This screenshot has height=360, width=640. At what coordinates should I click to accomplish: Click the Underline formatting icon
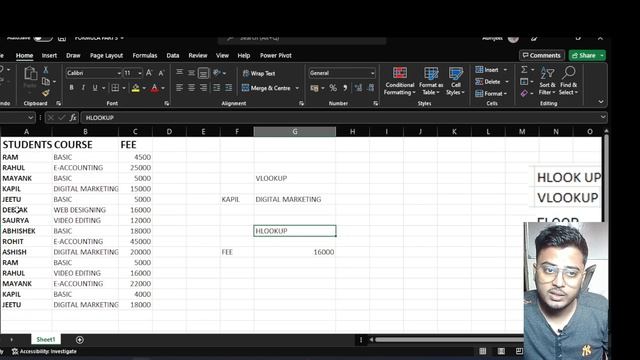point(95,88)
